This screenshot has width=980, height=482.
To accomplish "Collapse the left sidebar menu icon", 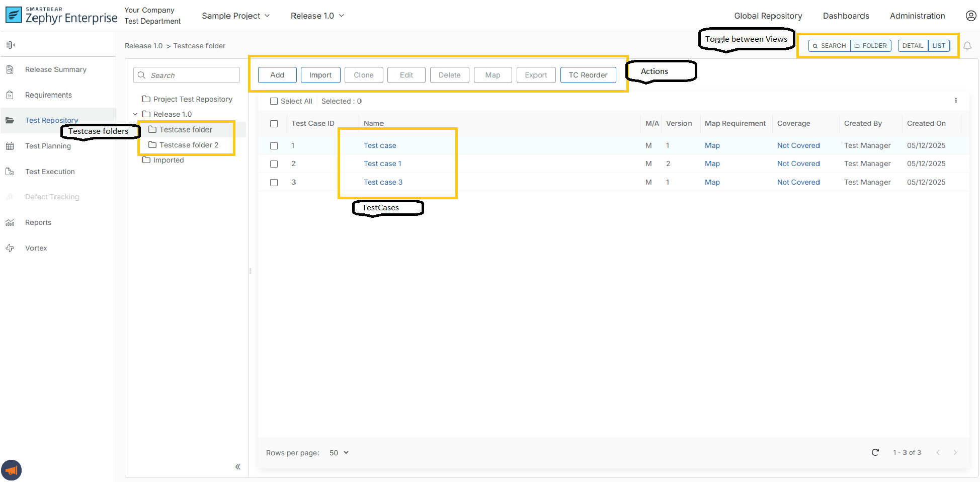I will [11, 45].
